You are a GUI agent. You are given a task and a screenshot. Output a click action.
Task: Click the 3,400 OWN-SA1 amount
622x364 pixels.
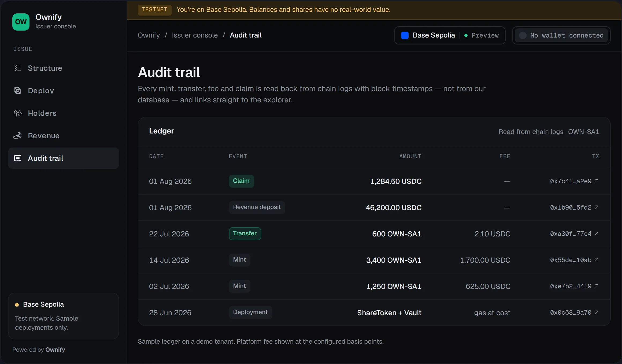[x=394, y=260]
